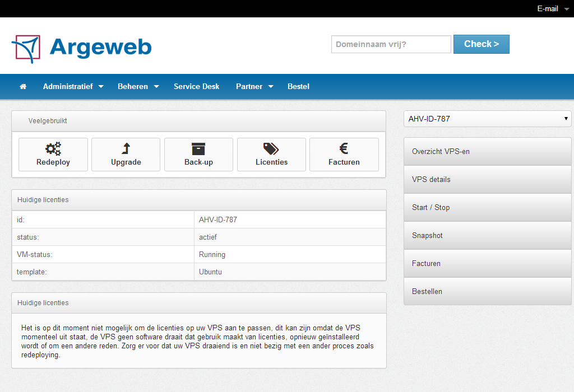Expand the Beheren menu
The image size is (574, 392).
click(138, 87)
